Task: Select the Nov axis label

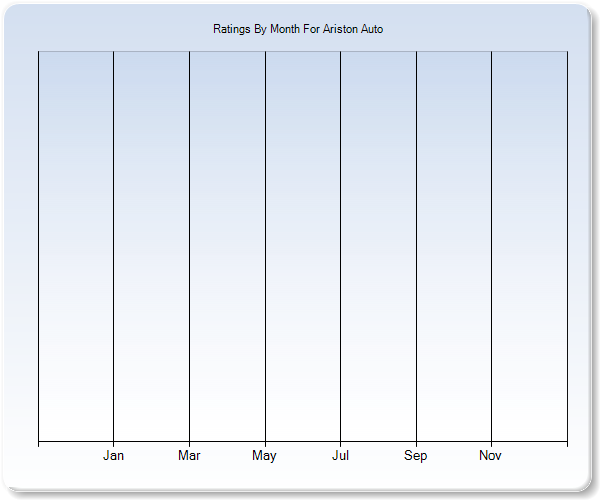Action: point(491,456)
